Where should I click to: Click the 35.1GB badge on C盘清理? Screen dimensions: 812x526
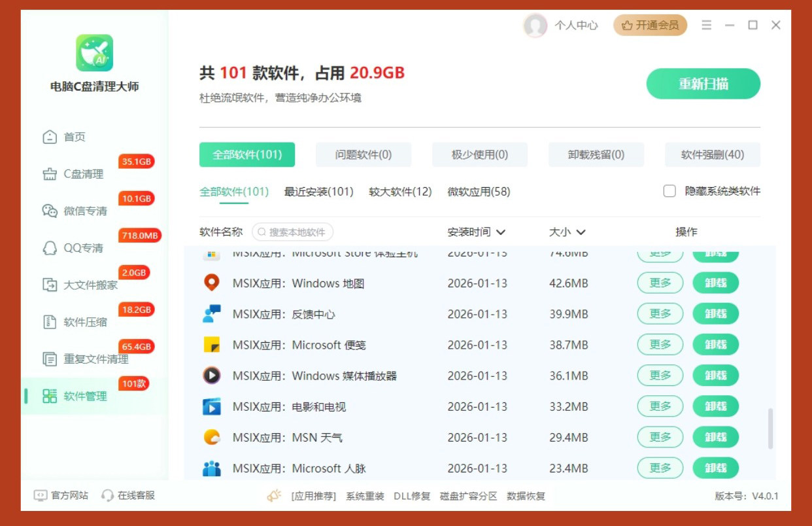click(137, 162)
